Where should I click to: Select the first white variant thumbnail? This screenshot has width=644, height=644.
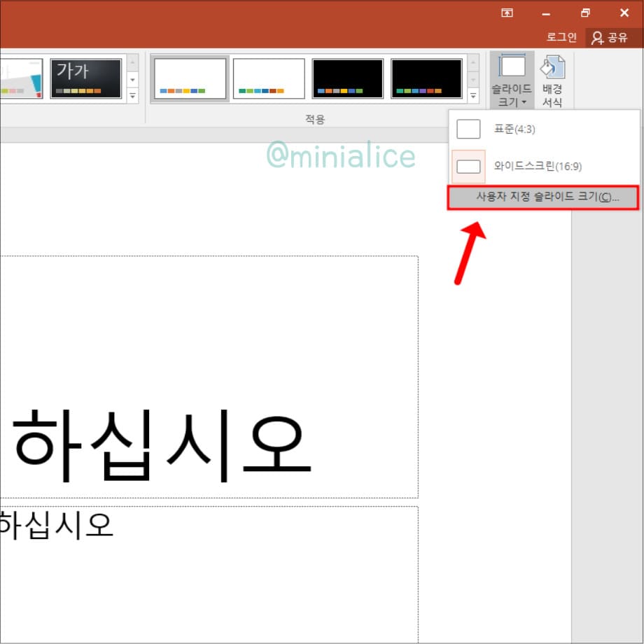click(190, 78)
